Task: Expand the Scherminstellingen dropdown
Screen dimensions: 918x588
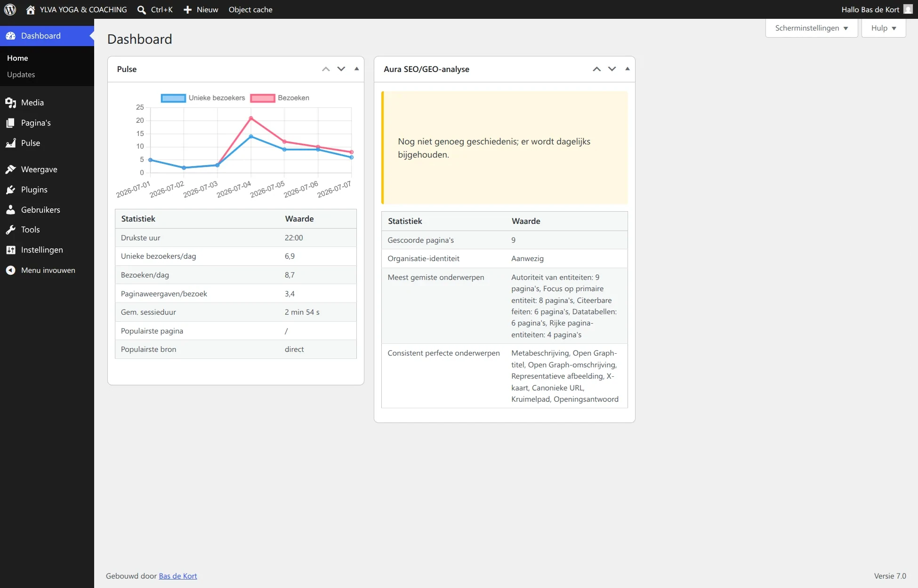Action: point(812,28)
